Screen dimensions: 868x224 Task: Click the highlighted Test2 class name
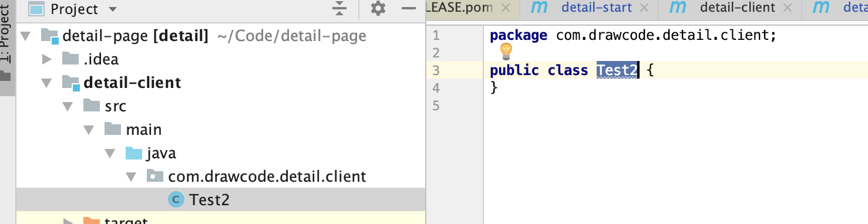pyautogui.click(x=617, y=70)
